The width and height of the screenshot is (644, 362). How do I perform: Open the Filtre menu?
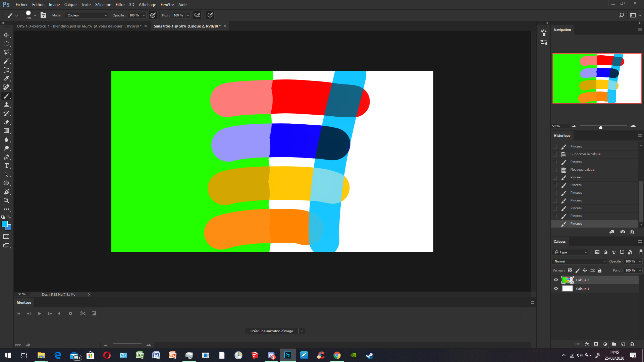pyautogui.click(x=120, y=4)
